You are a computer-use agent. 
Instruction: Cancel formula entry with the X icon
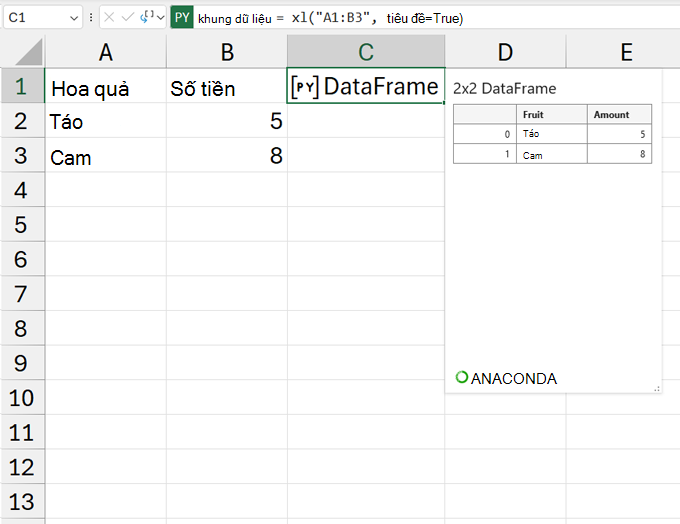tap(109, 18)
